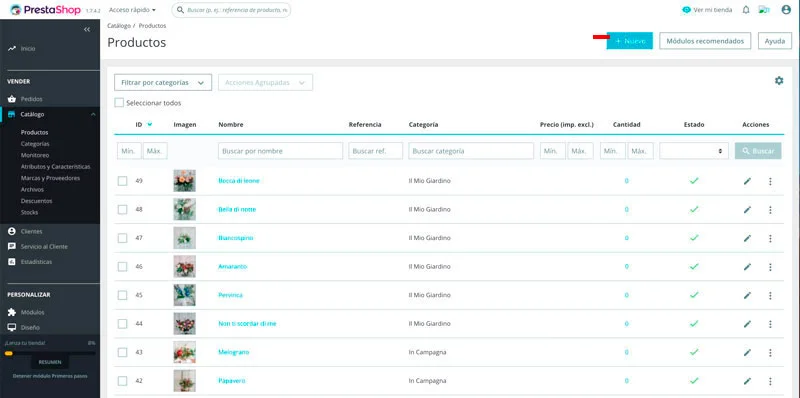Image resolution: width=800 pixels, height=398 pixels.
Task: Select checkbox for product ID 45
Action: click(x=122, y=295)
